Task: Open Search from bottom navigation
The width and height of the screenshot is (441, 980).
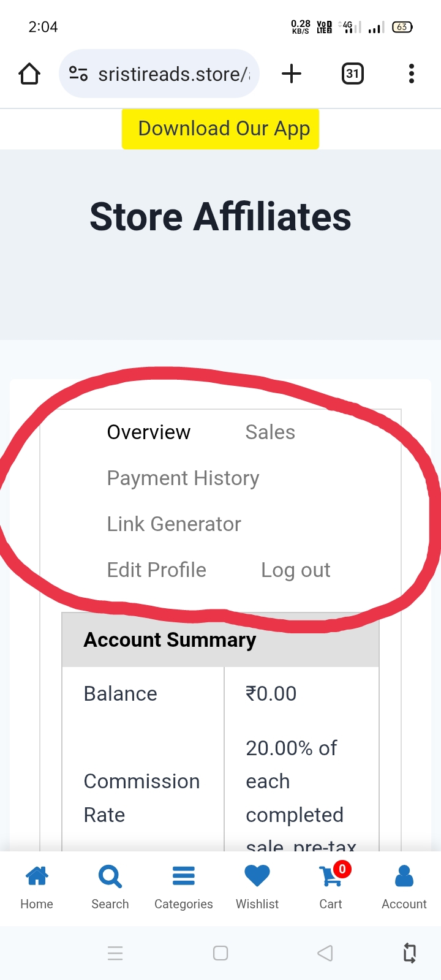Action: 110,888
